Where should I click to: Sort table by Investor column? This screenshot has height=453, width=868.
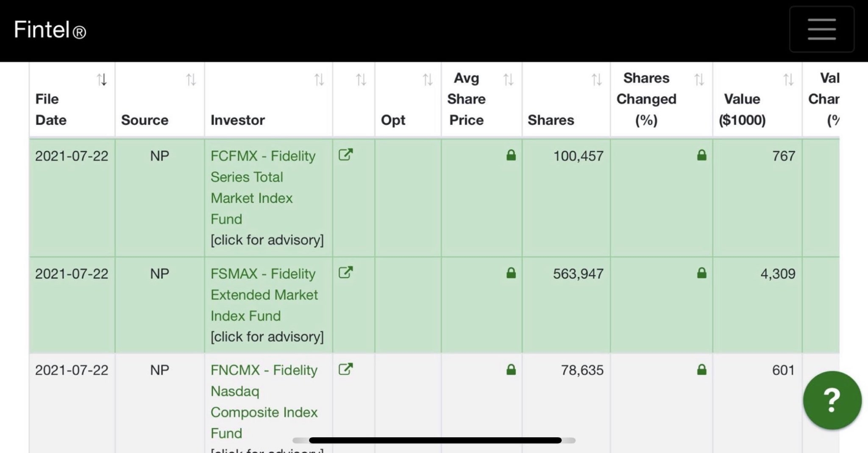pyautogui.click(x=319, y=80)
